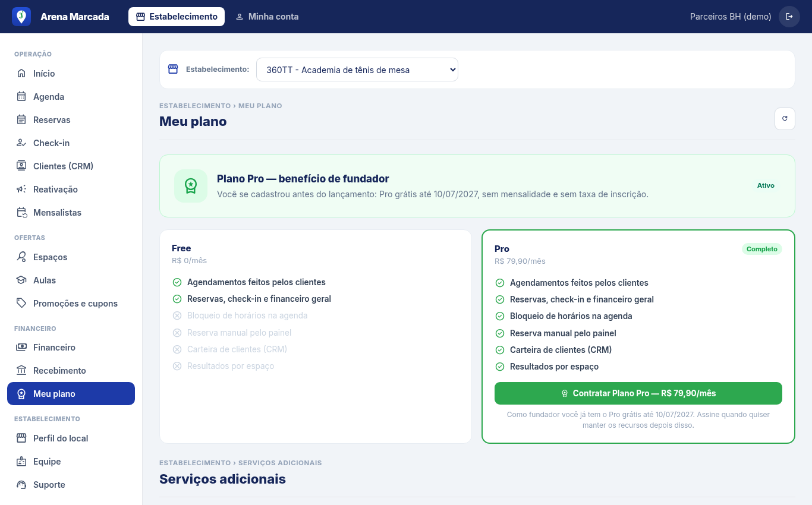Open Clientes (CRM) in the sidebar
Image resolution: width=812 pixels, height=505 pixels.
(71, 166)
